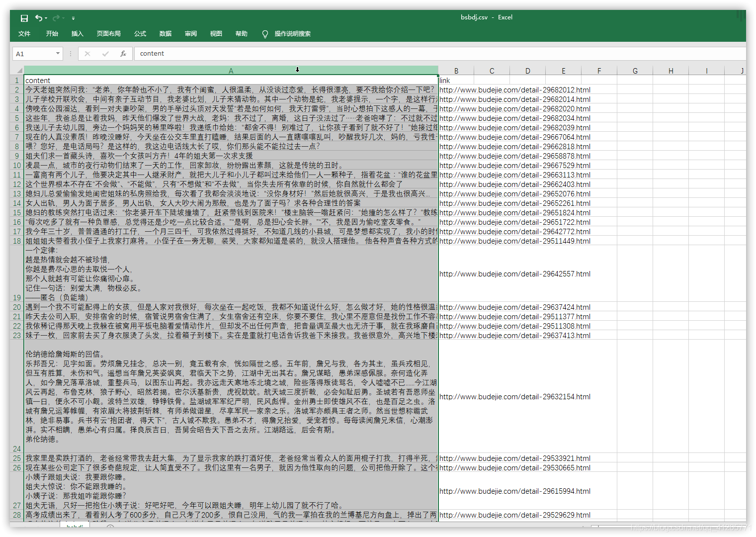Switch to the 审阅 ribbon tab
The width and height of the screenshot is (756, 537).
pos(191,34)
